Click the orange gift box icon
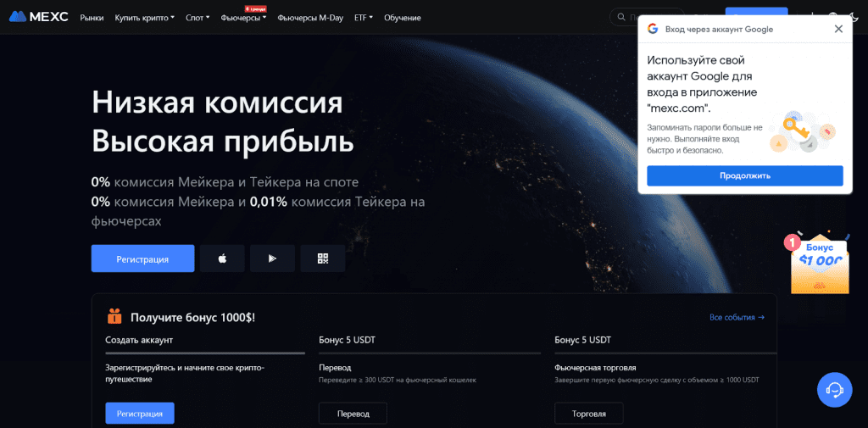This screenshot has height=428, width=868. coord(114,316)
